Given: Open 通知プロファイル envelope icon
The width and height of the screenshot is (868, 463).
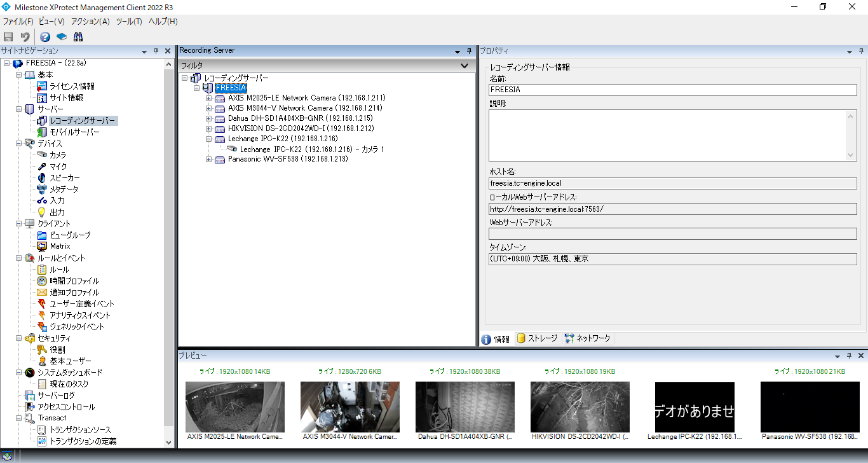Looking at the screenshot, I should pos(42,293).
